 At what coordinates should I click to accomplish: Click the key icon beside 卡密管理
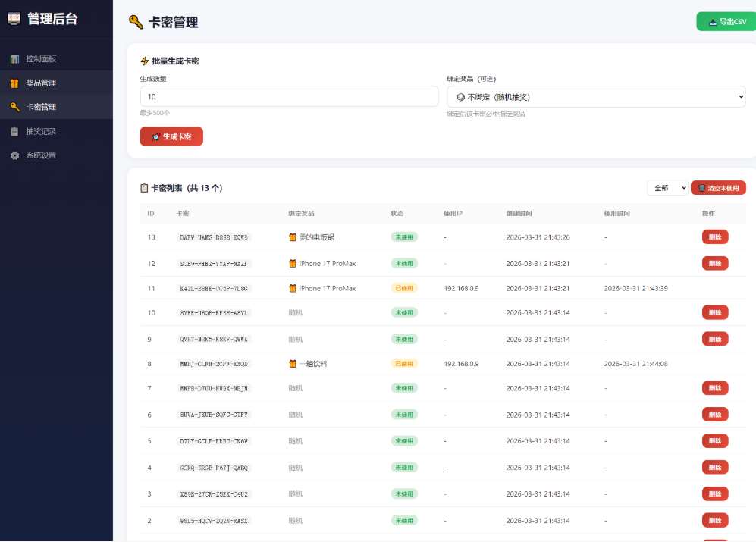pyautogui.click(x=14, y=107)
